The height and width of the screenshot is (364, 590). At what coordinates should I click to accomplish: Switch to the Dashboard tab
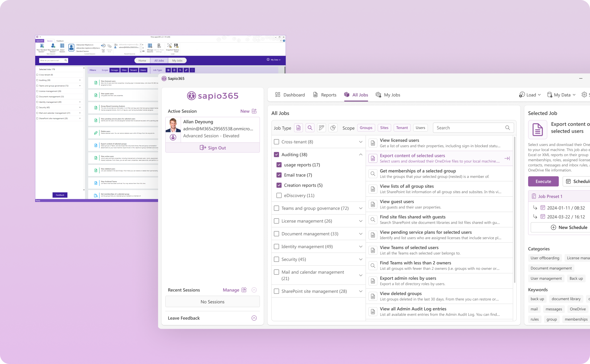290,95
